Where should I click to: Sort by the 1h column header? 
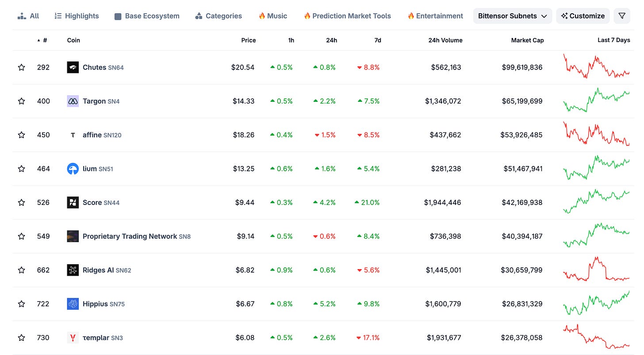pos(291,40)
